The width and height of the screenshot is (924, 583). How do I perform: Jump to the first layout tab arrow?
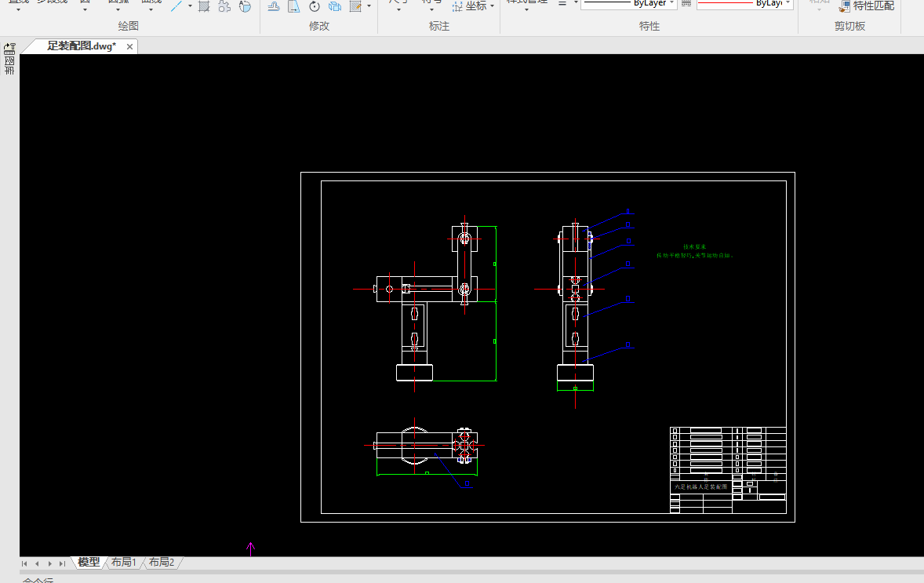(24, 563)
